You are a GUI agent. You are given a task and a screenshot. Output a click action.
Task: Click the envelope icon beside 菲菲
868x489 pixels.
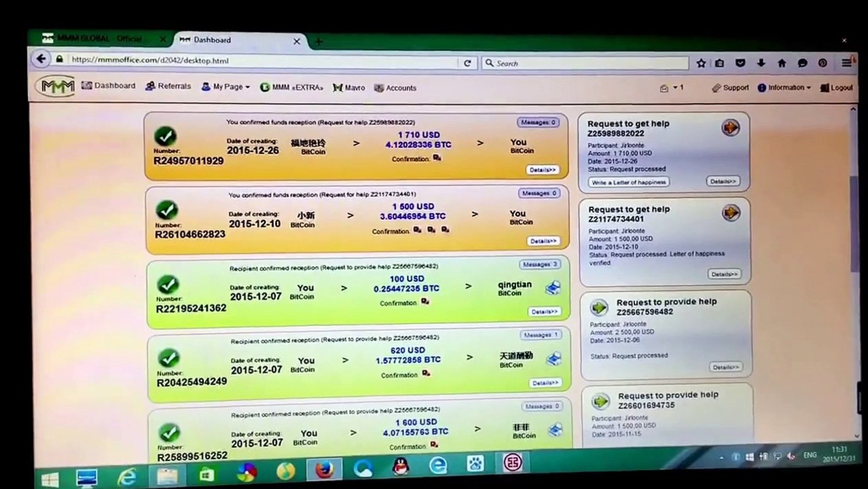coord(556,430)
